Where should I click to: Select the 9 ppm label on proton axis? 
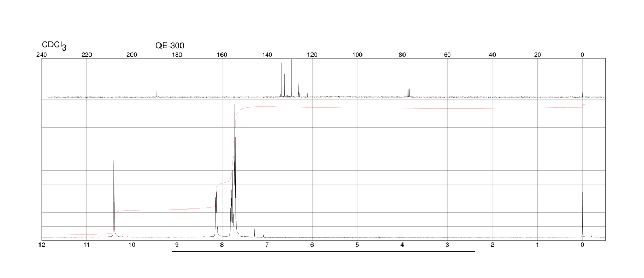click(x=177, y=245)
